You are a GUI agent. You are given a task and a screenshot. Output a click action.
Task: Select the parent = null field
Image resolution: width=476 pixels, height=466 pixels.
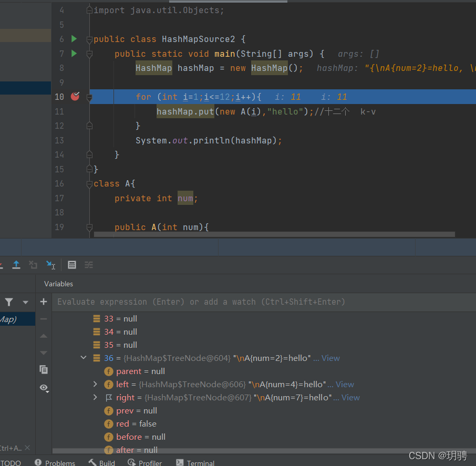click(x=141, y=371)
